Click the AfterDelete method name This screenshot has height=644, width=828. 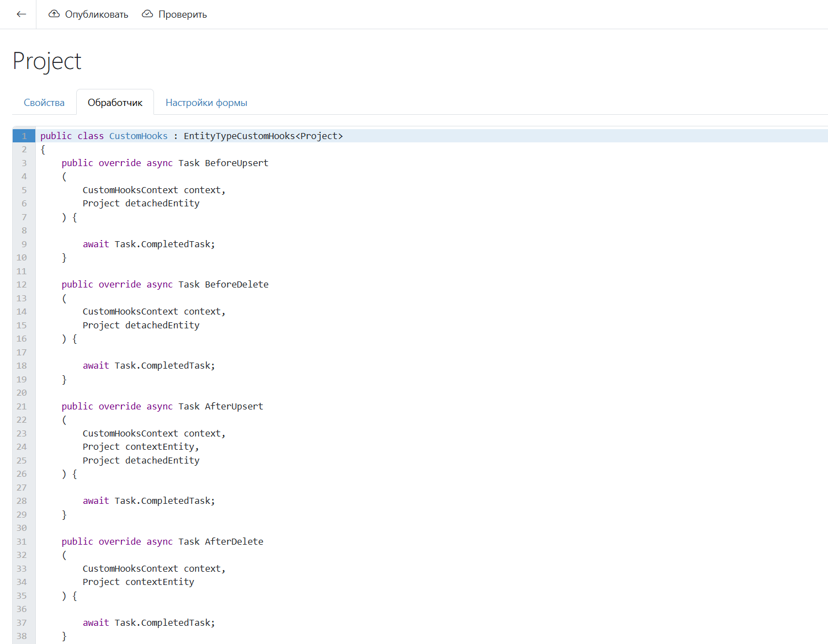(233, 542)
